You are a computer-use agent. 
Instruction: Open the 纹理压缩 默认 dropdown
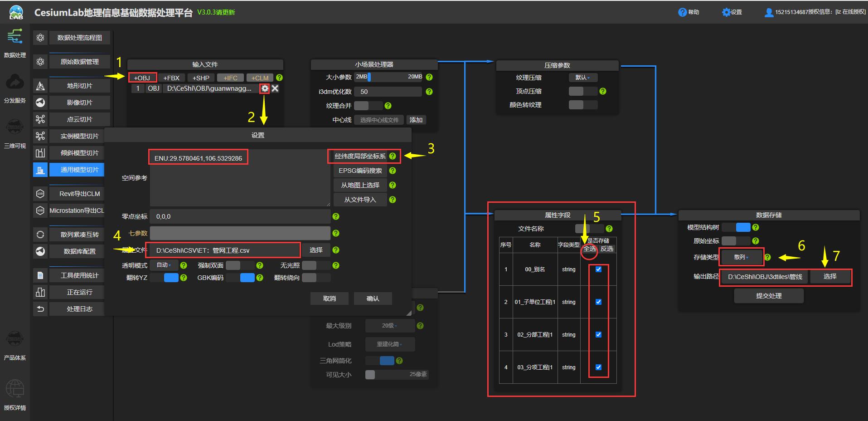point(583,78)
